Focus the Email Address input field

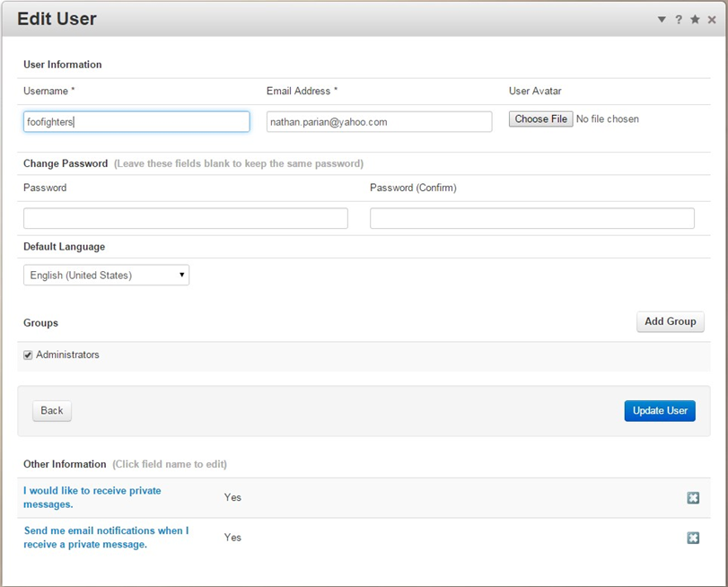(x=379, y=122)
